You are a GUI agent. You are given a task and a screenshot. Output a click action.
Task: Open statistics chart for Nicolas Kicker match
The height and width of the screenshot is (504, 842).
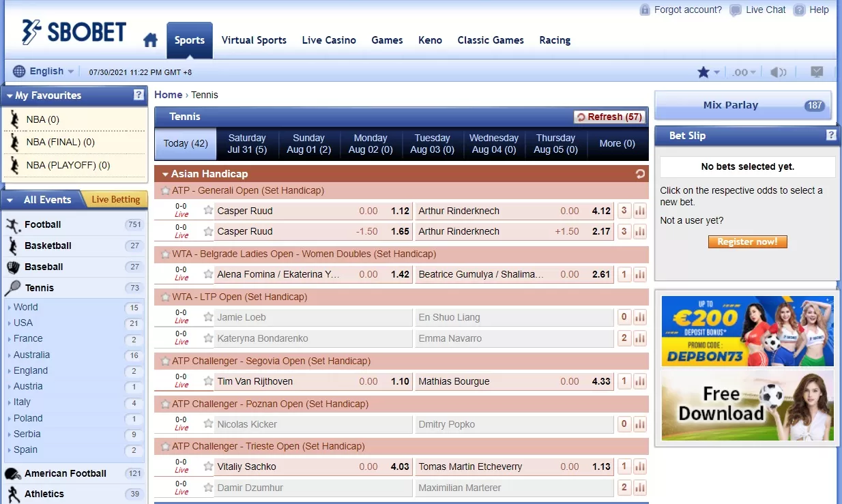click(x=640, y=424)
